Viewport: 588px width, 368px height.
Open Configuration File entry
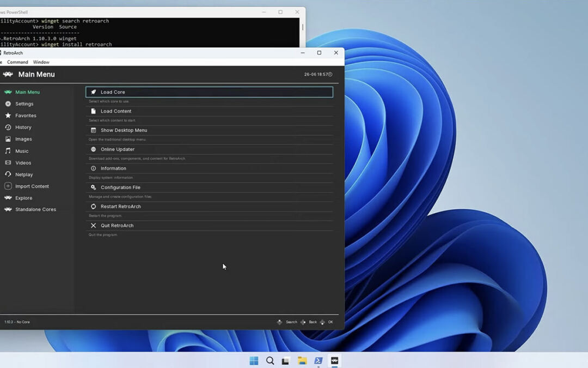pos(120,188)
